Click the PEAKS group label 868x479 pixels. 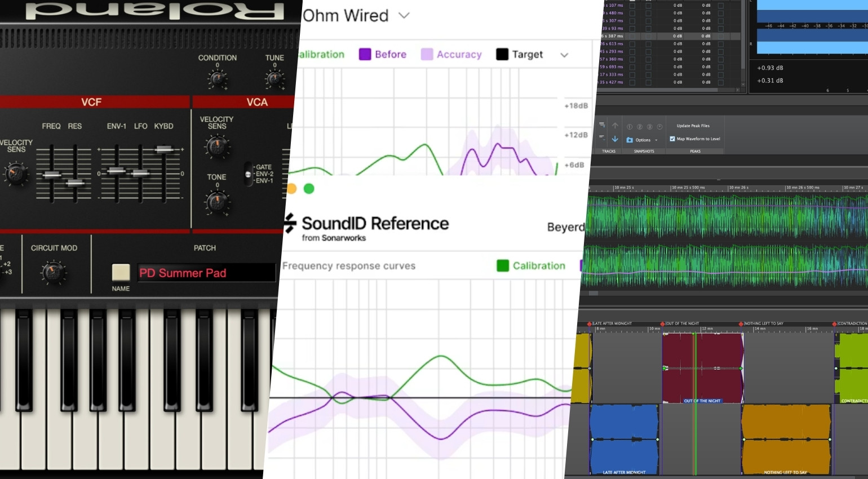696,151
